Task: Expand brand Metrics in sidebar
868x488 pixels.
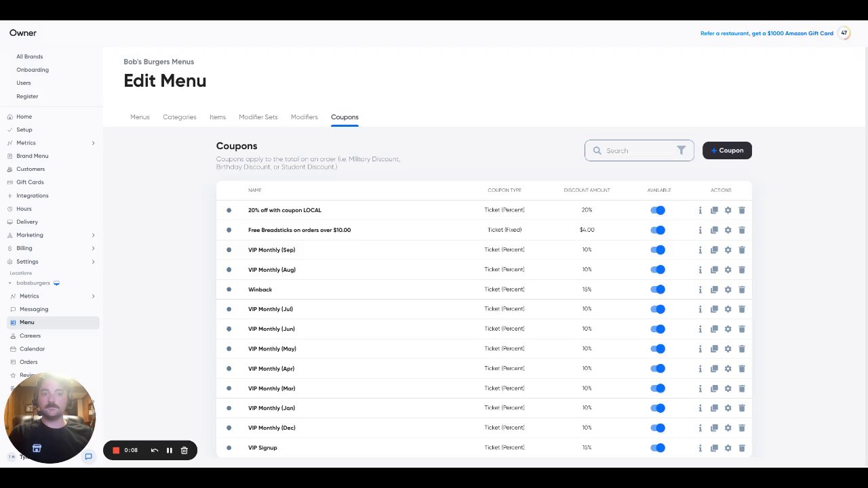Action: pyautogui.click(x=93, y=143)
